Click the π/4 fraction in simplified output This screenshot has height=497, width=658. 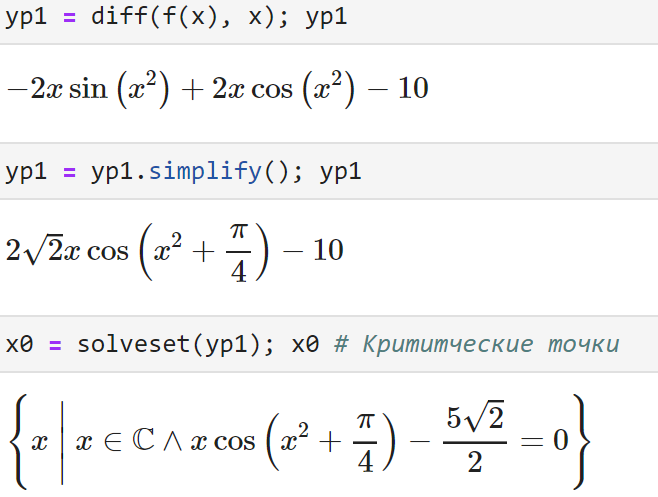(237, 250)
